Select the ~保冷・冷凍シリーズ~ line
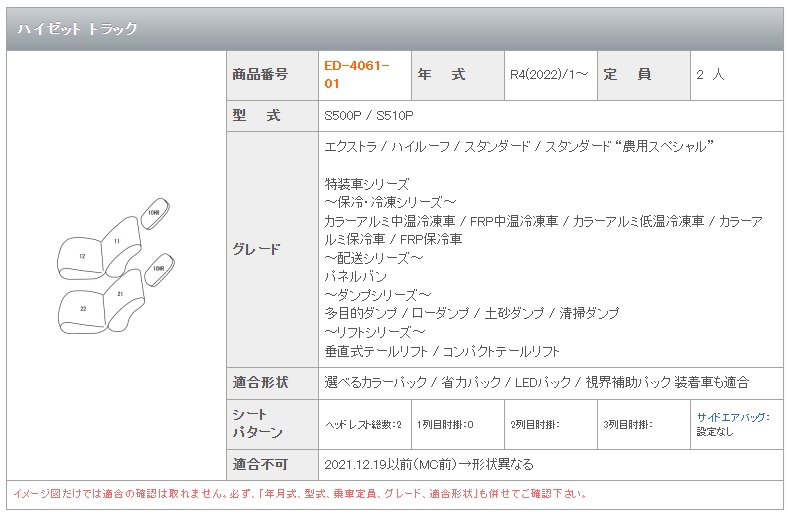 click(x=390, y=202)
